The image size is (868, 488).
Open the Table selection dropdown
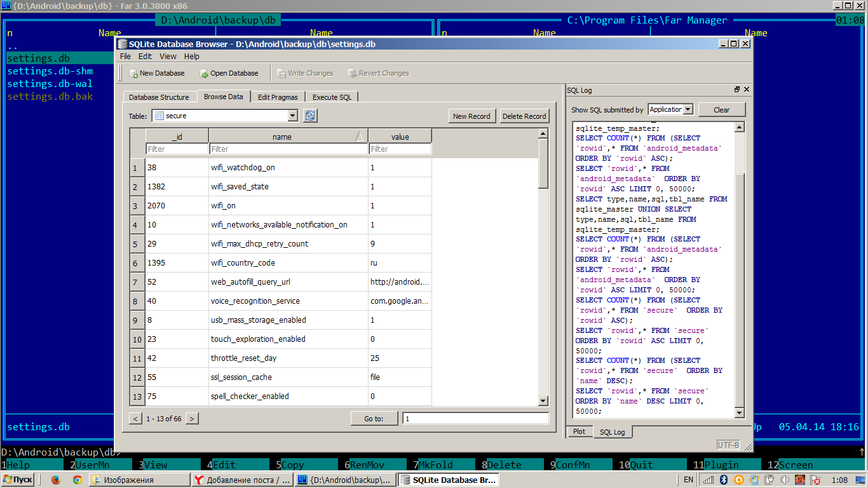click(292, 116)
